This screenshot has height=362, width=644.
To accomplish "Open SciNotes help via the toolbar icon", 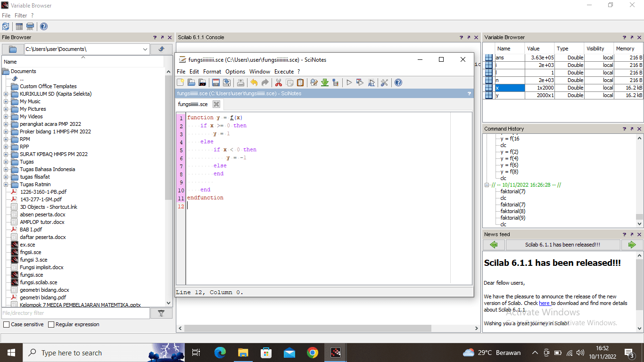I will pyautogui.click(x=398, y=82).
